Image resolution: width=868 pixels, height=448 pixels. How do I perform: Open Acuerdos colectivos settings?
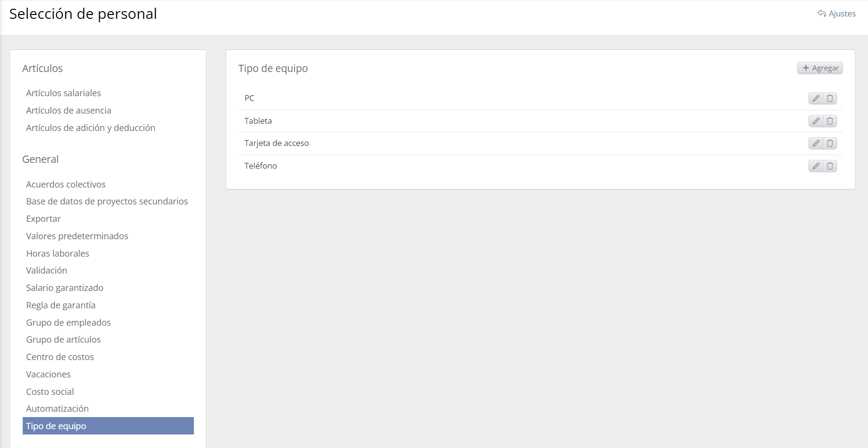66,184
